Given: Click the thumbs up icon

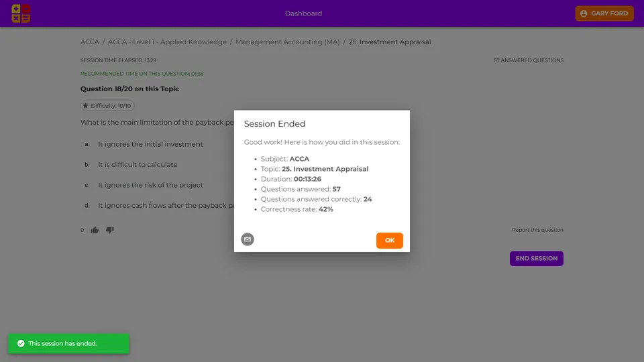Looking at the screenshot, I should tap(95, 230).
